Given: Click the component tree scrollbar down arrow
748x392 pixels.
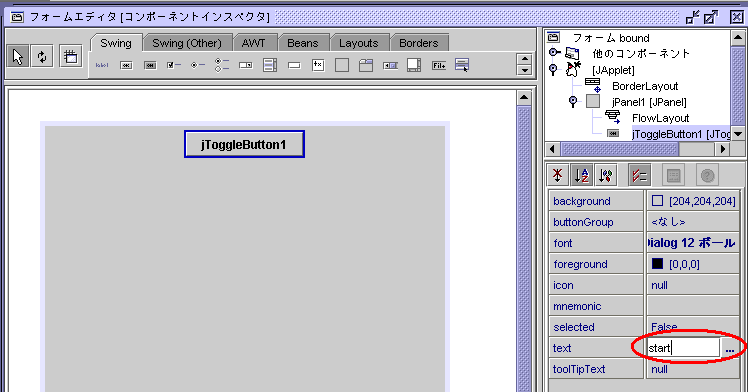Looking at the screenshot, I should 738,134.
